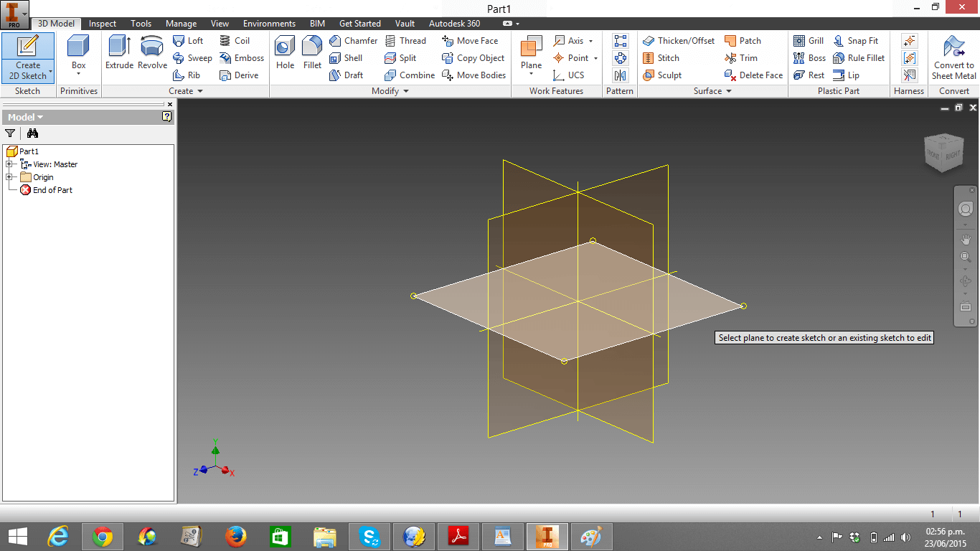Use the Split tool
Screen dimensions: 980x551
[x=400, y=58]
